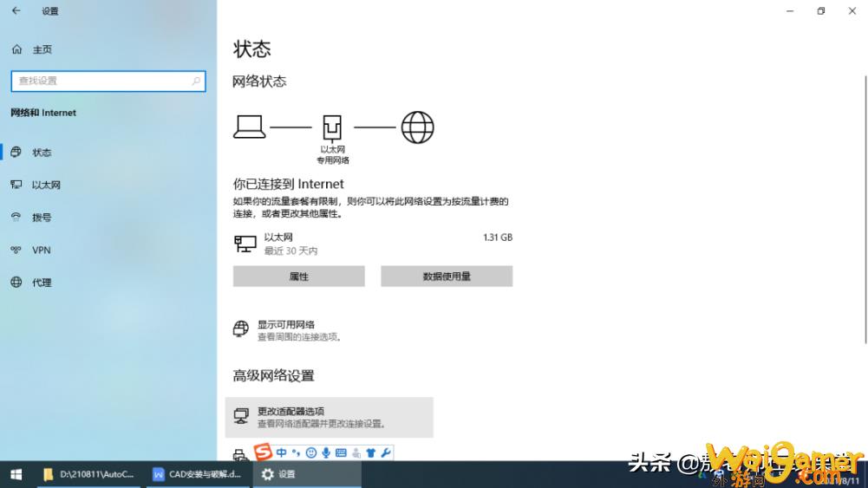Click the 高级网络设置 heading

tap(273, 375)
